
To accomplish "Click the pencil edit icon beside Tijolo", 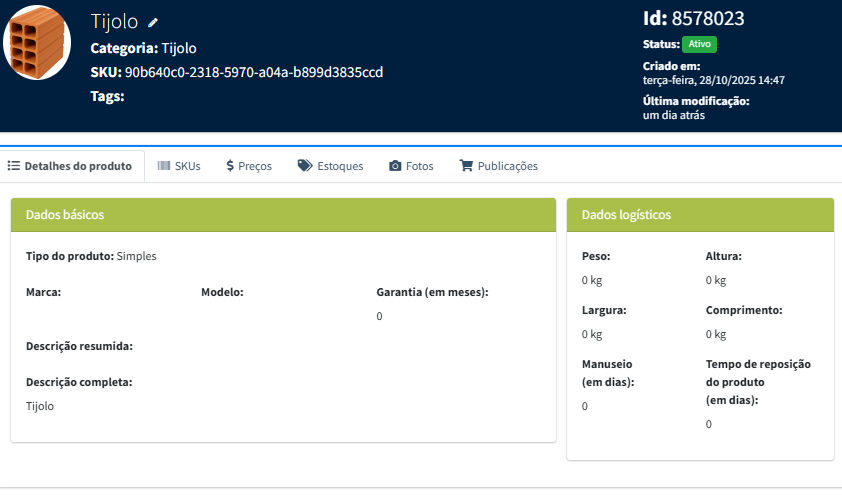I will [153, 22].
